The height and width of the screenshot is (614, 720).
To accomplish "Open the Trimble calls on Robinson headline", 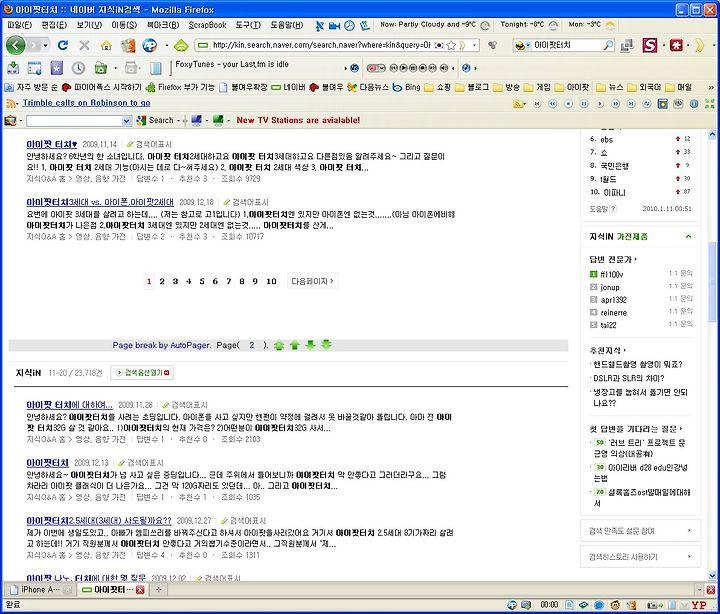I will click(x=86, y=103).
